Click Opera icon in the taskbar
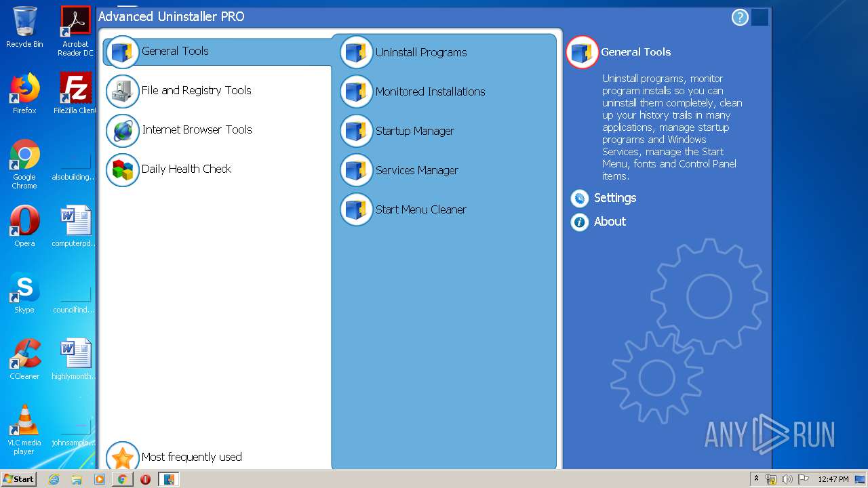 [145, 479]
